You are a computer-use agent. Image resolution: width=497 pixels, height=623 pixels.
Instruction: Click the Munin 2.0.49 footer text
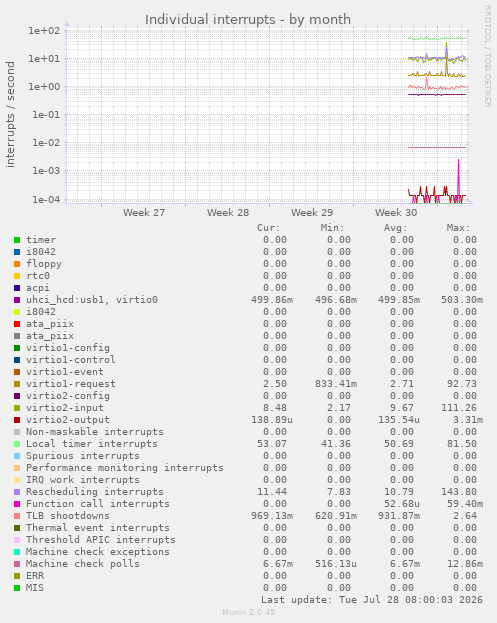click(248, 612)
